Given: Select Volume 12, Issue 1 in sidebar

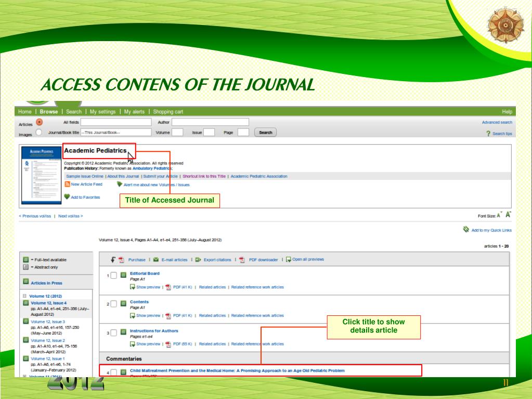Looking at the screenshot, I should [x=47, y=358].
